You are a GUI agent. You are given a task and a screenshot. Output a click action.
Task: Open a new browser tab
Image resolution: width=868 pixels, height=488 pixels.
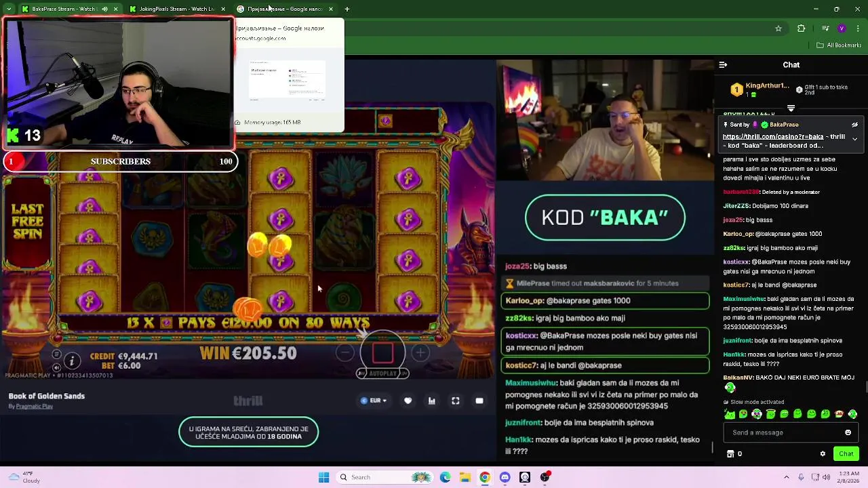pyautogui.click(x=347, y=9)
